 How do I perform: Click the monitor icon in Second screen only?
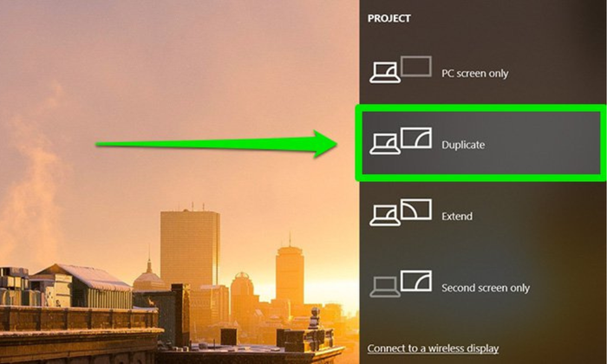click(416, 281)
